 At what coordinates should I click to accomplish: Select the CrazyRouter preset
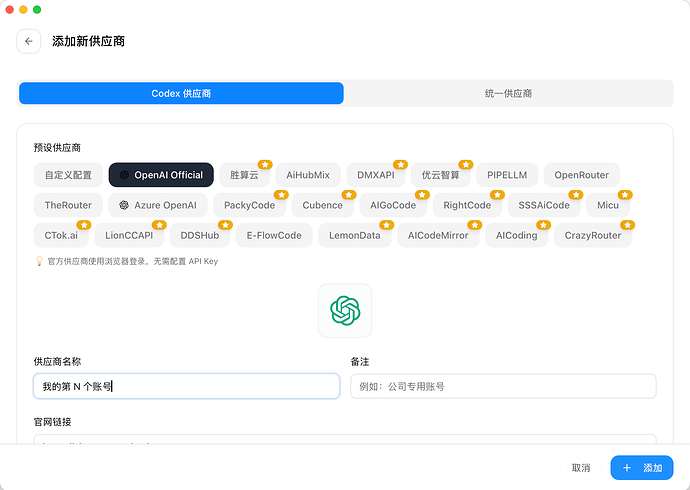point(593,235)
